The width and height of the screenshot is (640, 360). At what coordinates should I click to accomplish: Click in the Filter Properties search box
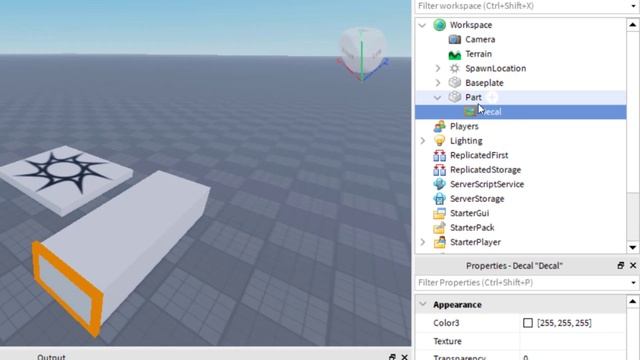(522, 283)
